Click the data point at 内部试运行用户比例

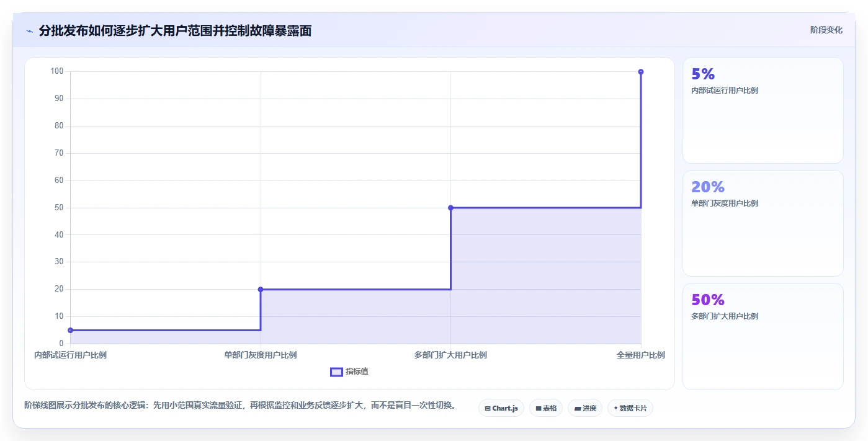[71, 330]
